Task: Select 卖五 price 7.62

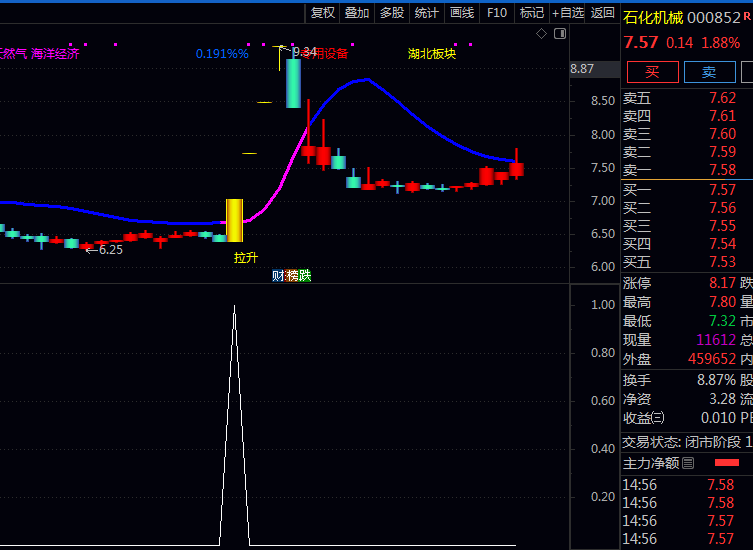Action: click(x=722, y=98)
